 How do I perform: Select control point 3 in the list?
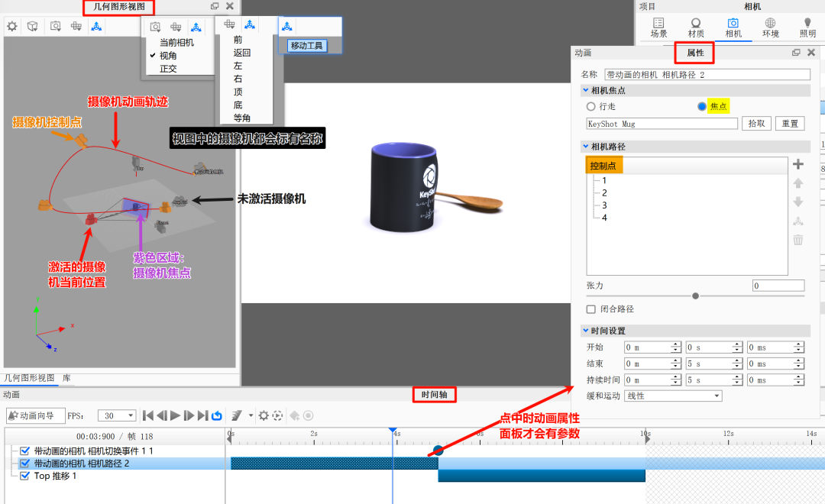coord(604,205)
